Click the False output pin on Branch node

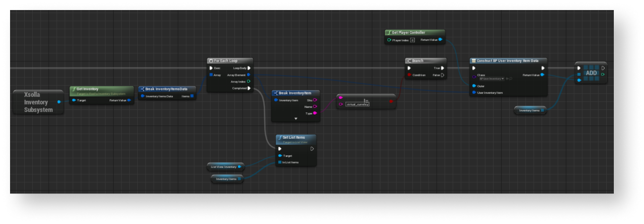(443, 75)
